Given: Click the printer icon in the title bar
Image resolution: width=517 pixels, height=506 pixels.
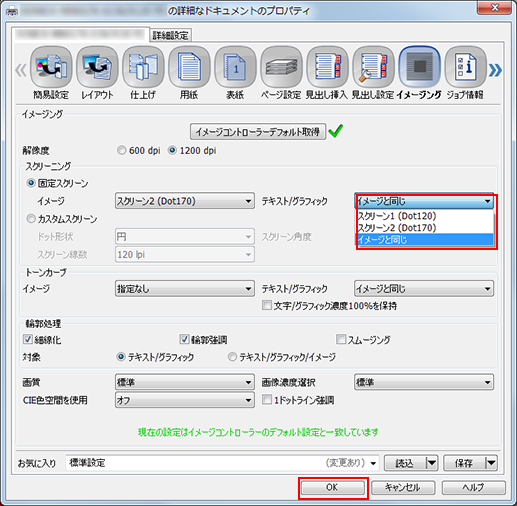Looking at the screenshot, I should [x=12, y=11].
